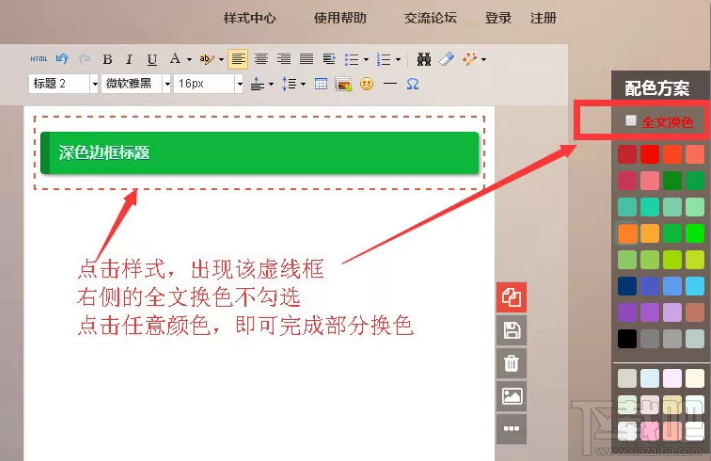Image resolution: width=711 pixels, height=461 pixels.
Task: Pick the black color swatch
Action: tap(628, 339)
